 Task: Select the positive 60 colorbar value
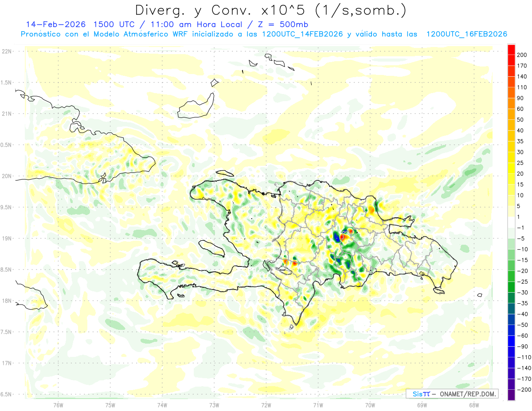[x=520, y=109]
